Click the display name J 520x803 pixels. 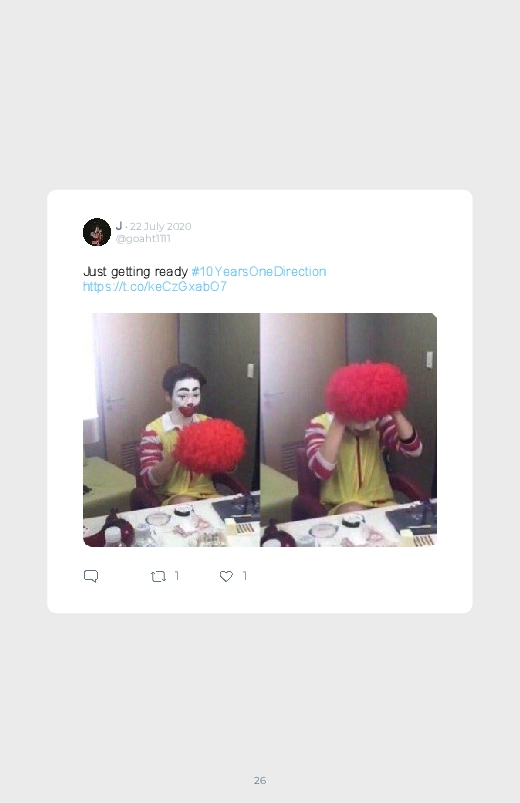119,226
